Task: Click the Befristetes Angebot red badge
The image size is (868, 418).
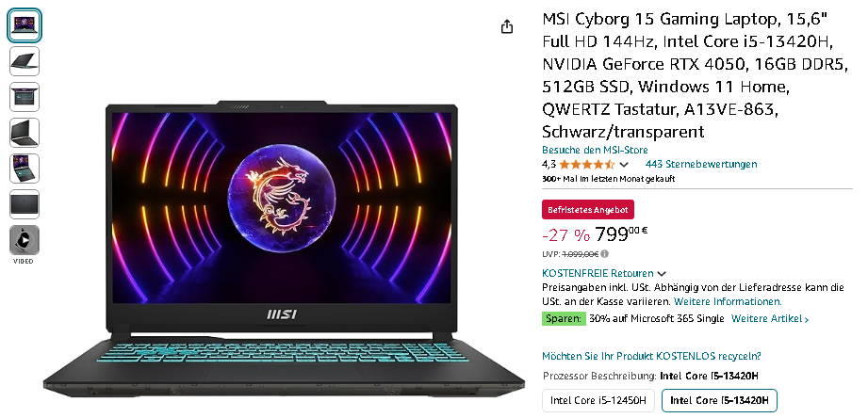Action: (x=588, y=210)
